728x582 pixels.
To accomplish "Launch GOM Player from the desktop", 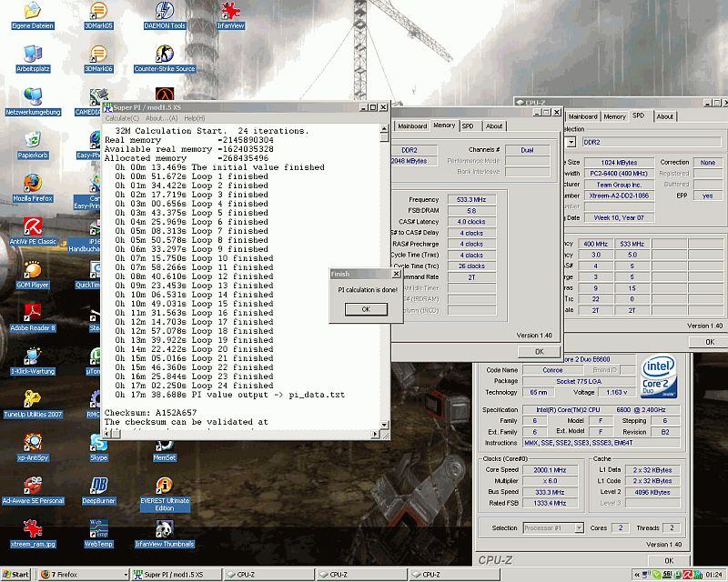I will tap(33, 275).
